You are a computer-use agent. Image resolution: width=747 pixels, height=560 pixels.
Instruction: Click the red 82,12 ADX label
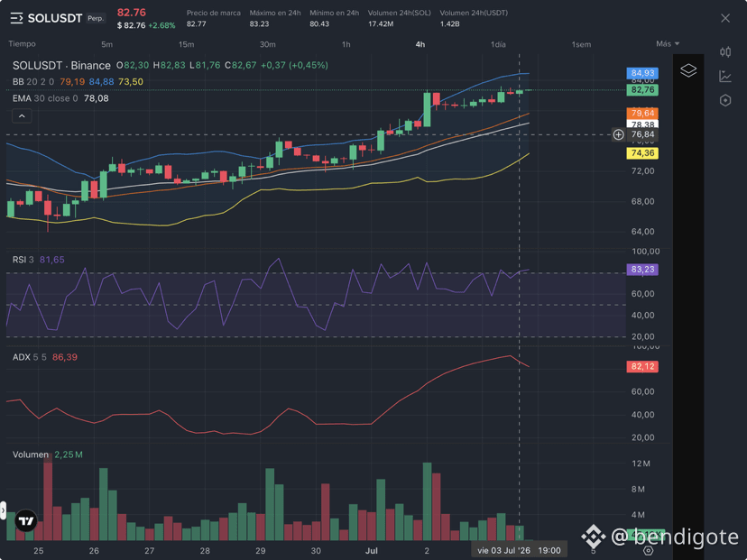[642, 367]
